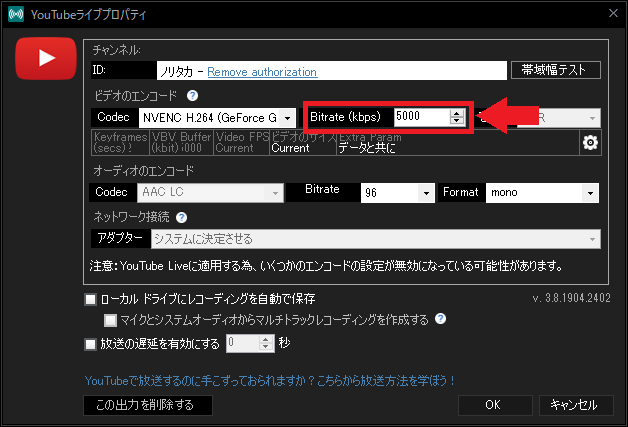Click the VBV Buffer (kbit) cell
628x427 pixels.
181,143
